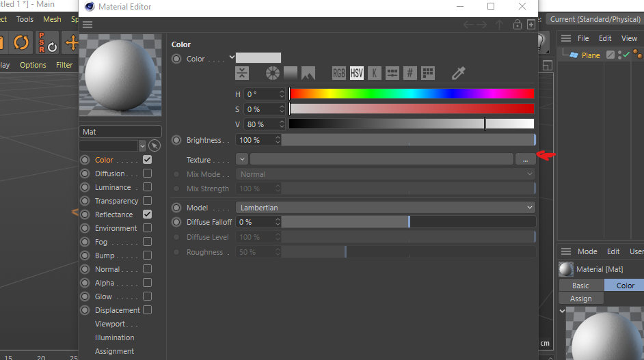Enable the Diffusion channel checkbox
This screenshot has width=644, height=360.
[x=147, y=174]
